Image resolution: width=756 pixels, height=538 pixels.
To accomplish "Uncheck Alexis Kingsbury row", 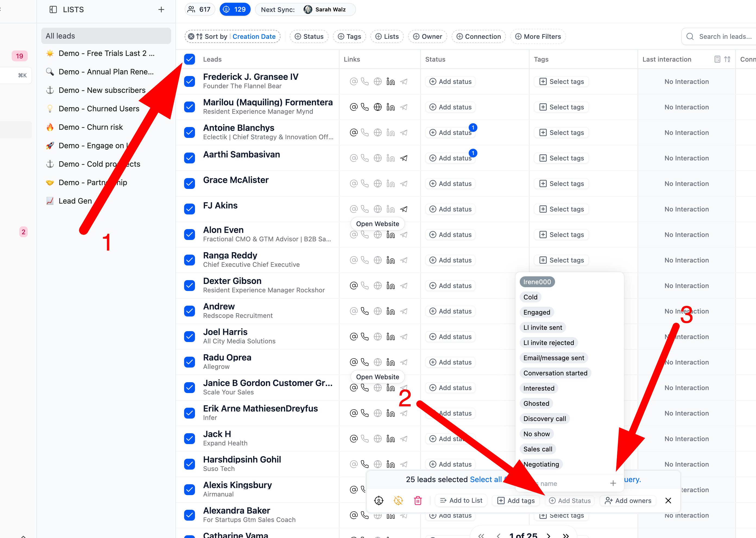I will (190, 490).
